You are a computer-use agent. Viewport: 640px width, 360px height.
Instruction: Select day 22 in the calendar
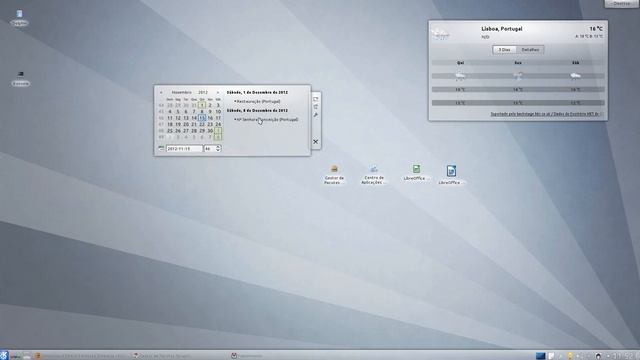202,124
